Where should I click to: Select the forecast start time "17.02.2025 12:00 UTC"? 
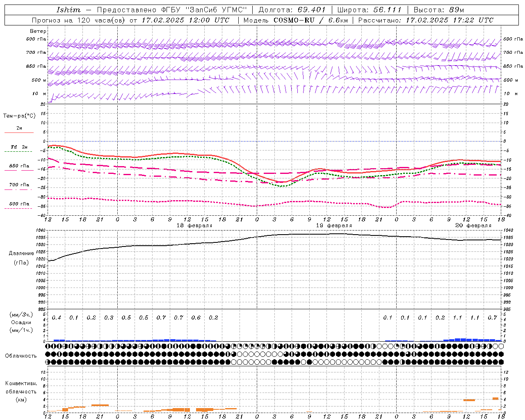[185, 20]
